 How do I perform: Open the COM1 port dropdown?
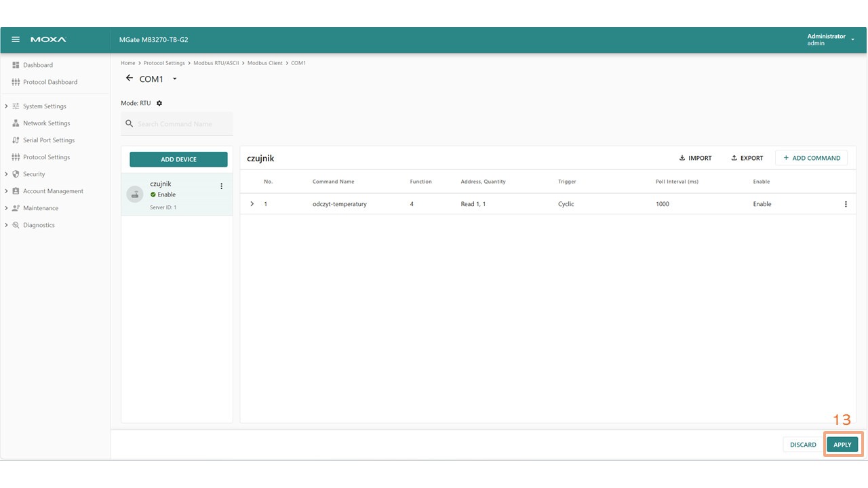(x=174, y=79)
